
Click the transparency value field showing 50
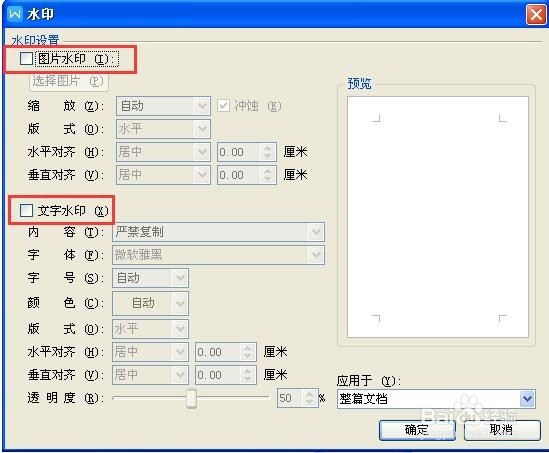291,398
